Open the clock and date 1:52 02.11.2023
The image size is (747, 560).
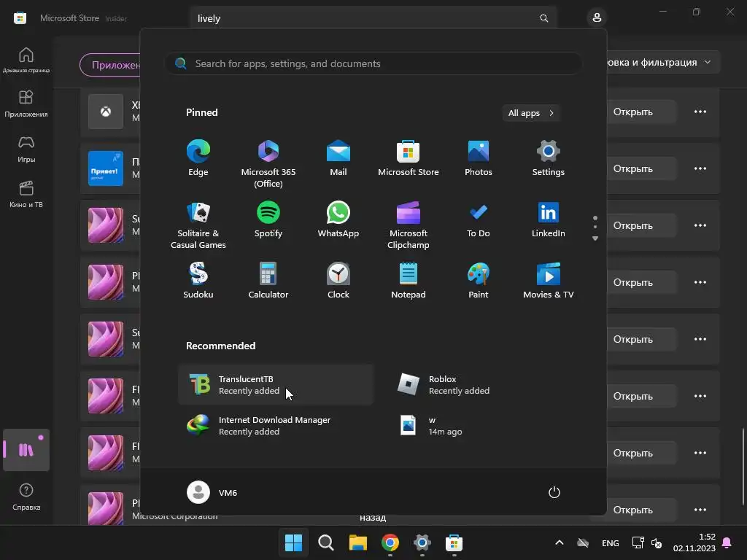tap(694, 542)
